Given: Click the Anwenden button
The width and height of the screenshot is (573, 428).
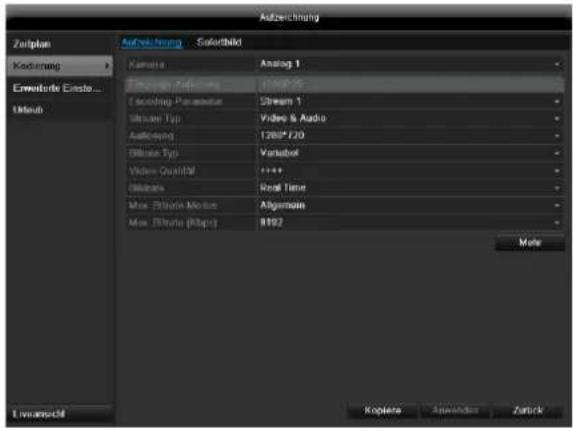Looking at the screenshot, I should tap(455, 410).
